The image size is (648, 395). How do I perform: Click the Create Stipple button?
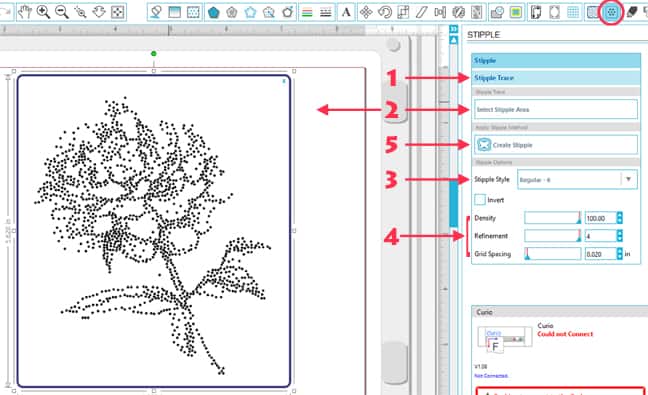pos(556,145)
